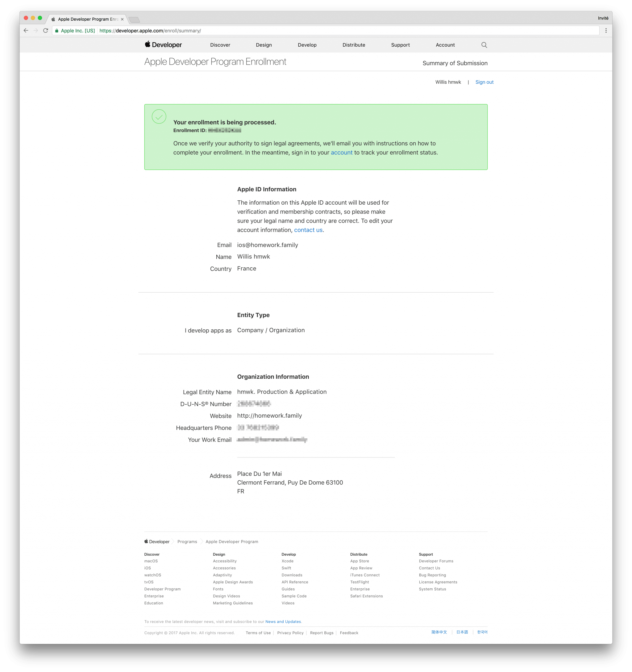Viewport: 632px width, 672px height.
Task: Open Fonts footer link
Action: [218, 589]
